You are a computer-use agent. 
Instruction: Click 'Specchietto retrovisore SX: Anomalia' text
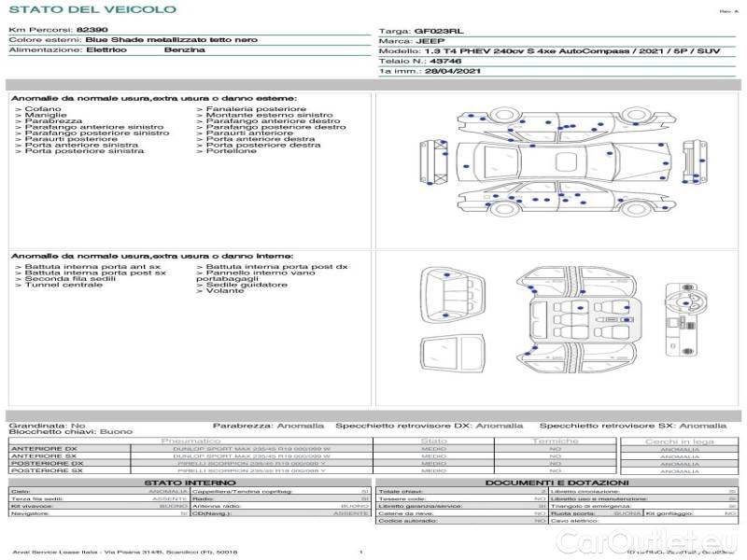(x=633, y=426)
